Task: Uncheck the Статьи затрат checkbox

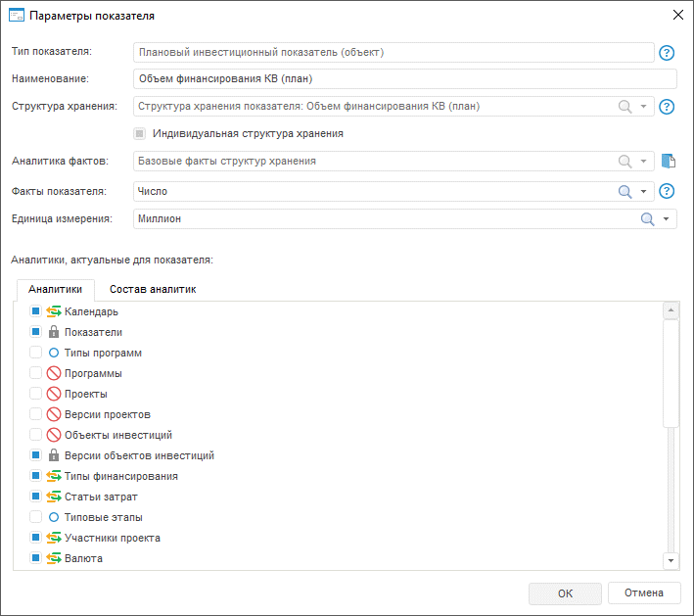Action: [35, 497]
